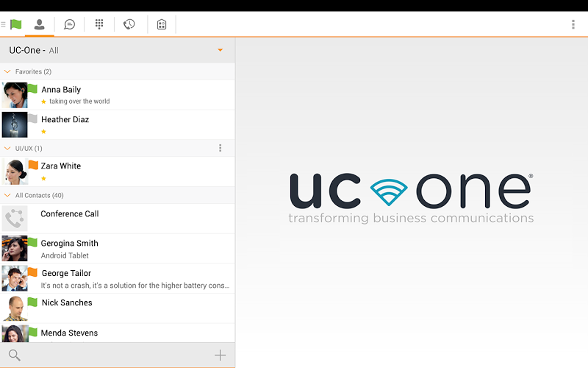Viewport: 588px width, 368px height.
Task: Click Nick Sanches's profile photo
Action: pyautogui.click(x=15, y=308)
